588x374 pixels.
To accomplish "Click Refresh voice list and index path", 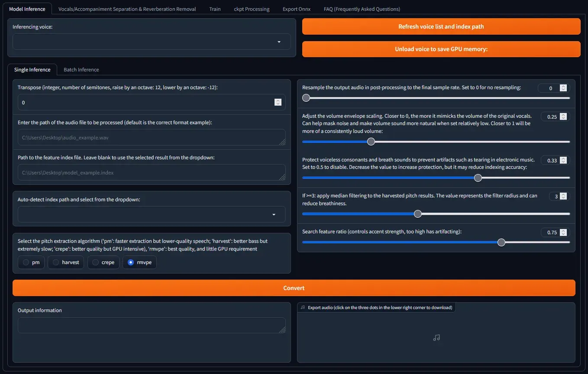I will tap(441, 26).
